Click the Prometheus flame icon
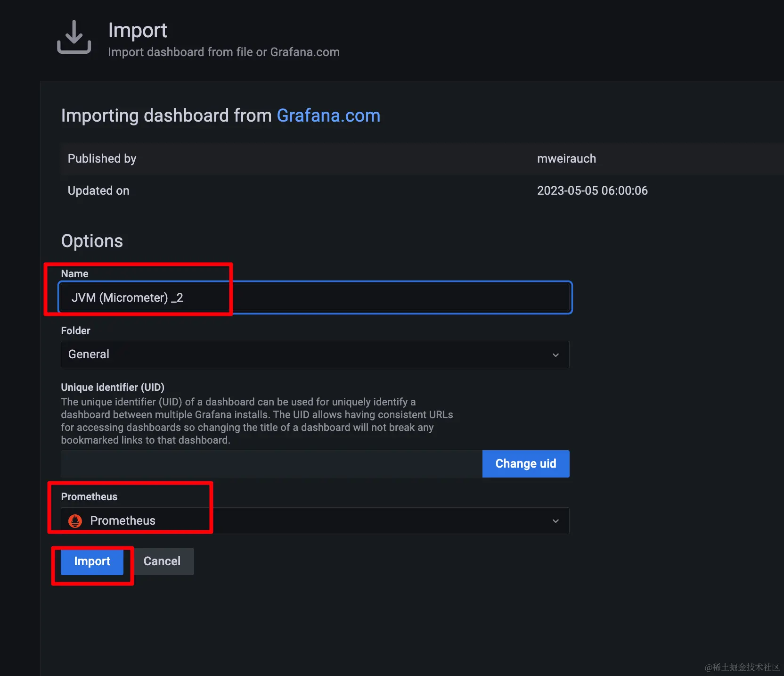Image resolution: width=784 pixels, height=676 pixels. [x=75, y=520]
